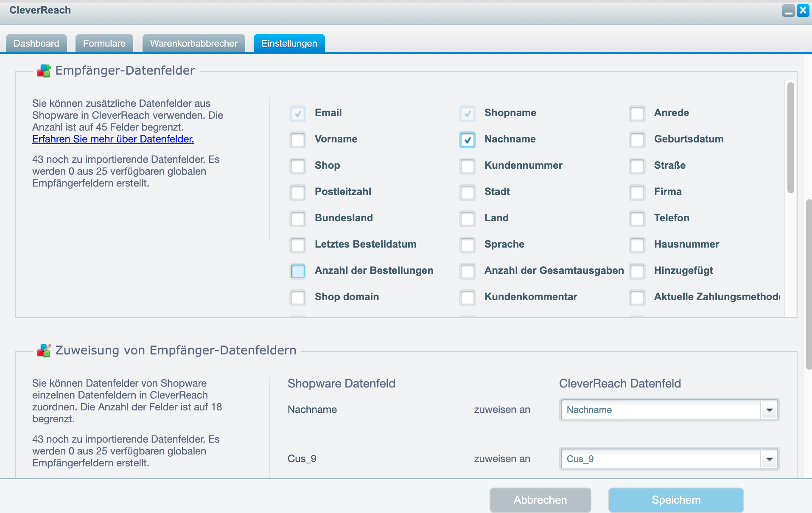The width and height of the screenshot is (812, 513).
Task: Select the Einstellungen tab
Action: pos(289,43)
